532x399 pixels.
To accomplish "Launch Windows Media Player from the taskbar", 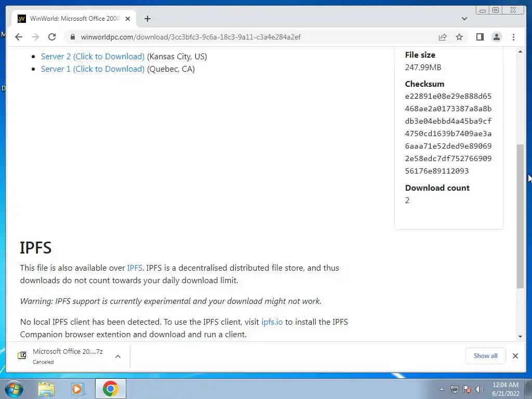I will [78, 389].
